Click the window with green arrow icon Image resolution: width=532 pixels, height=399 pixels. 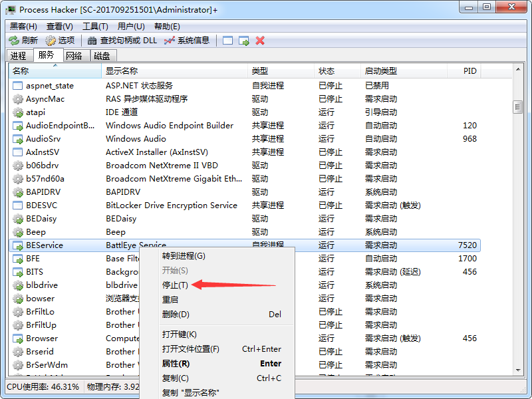(x=244, y=41)
